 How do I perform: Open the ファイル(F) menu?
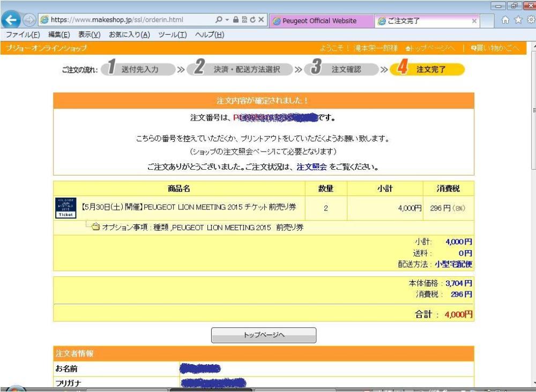[23, 35]
